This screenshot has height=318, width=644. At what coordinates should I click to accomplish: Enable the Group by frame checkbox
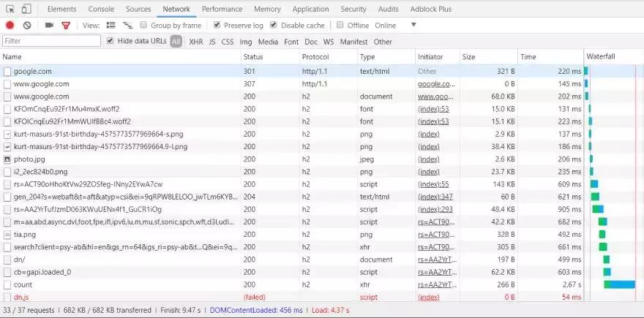tap(144, 26)
